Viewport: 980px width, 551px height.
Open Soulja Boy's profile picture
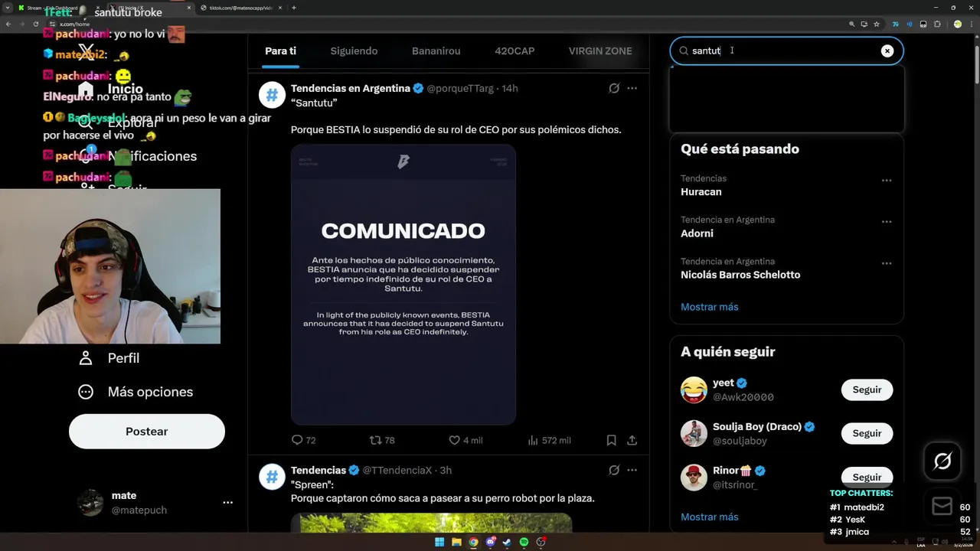694,433
